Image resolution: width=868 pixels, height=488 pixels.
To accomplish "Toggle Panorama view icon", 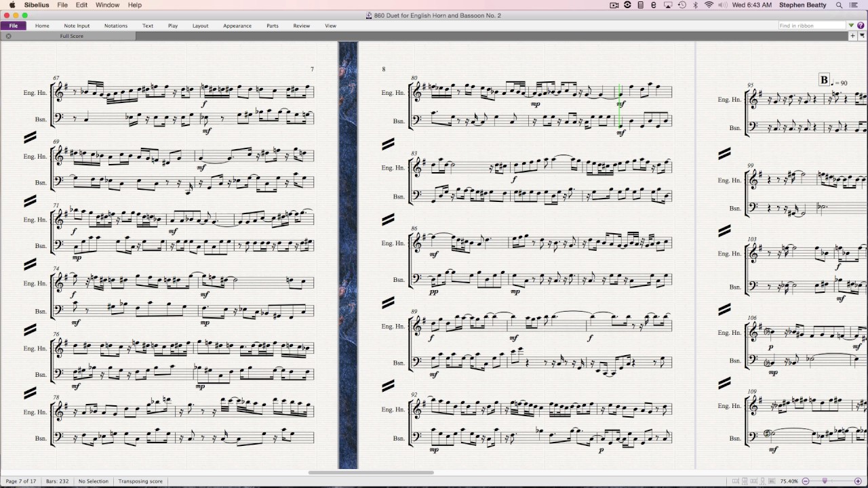I will 771,481.
